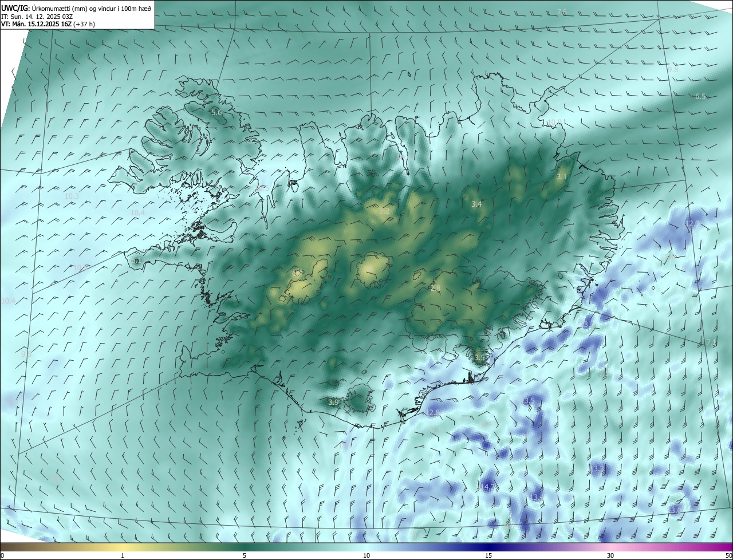Click the 13.3 value label
733x560 pixels.
coord(597,469)
